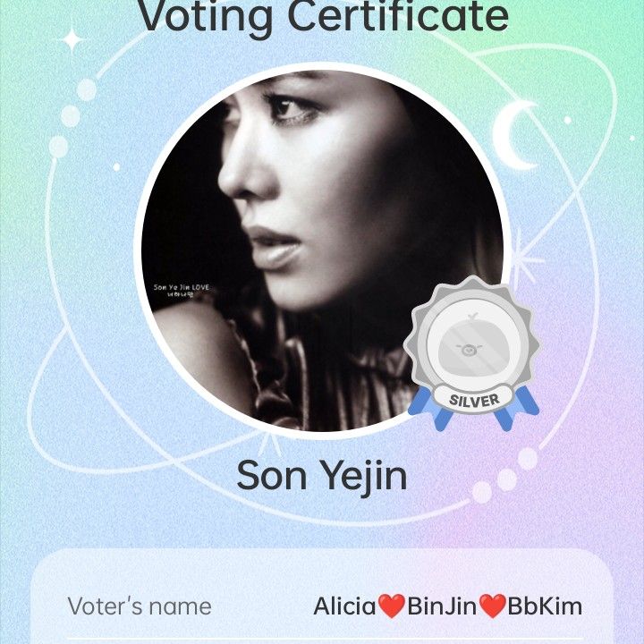Click the starburst sparkle below the photo
This screenshot has width=644, height=644.
click(x=270, y=442)
